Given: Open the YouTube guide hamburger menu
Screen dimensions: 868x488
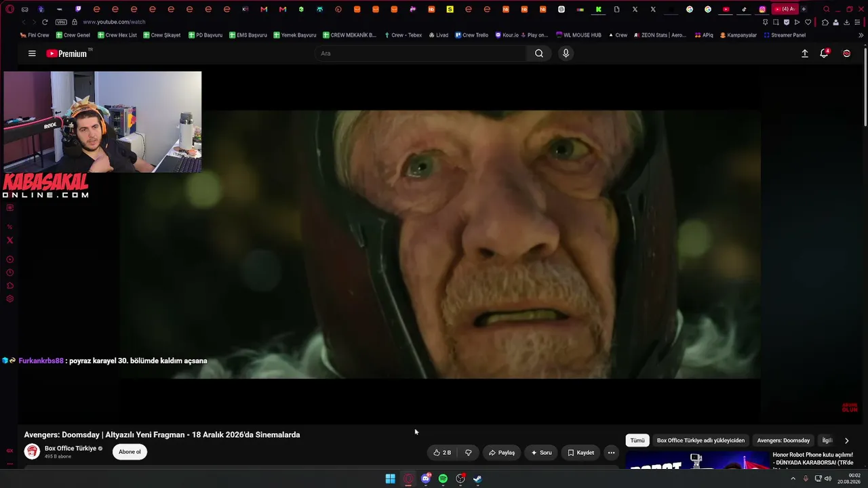Looking at the screenshot, I should (32, 54).
